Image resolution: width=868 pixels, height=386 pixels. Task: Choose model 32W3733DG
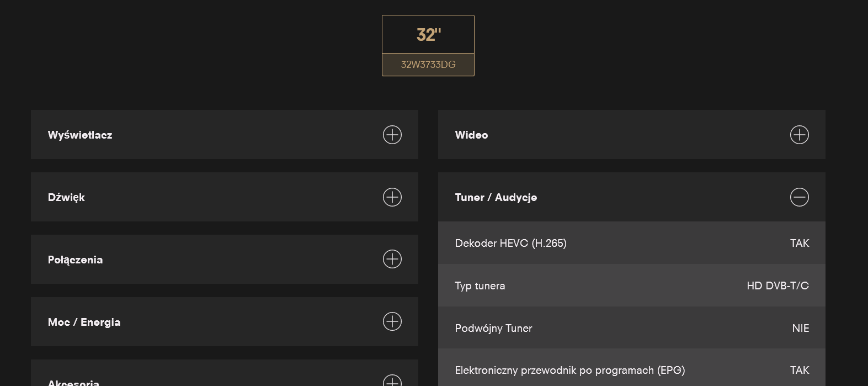point(428,65)
